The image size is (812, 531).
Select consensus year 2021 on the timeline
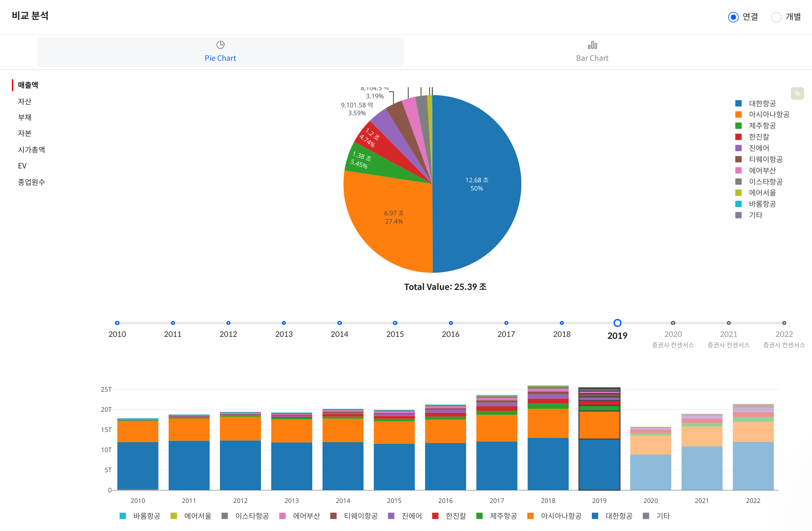[x=728, y=323]
